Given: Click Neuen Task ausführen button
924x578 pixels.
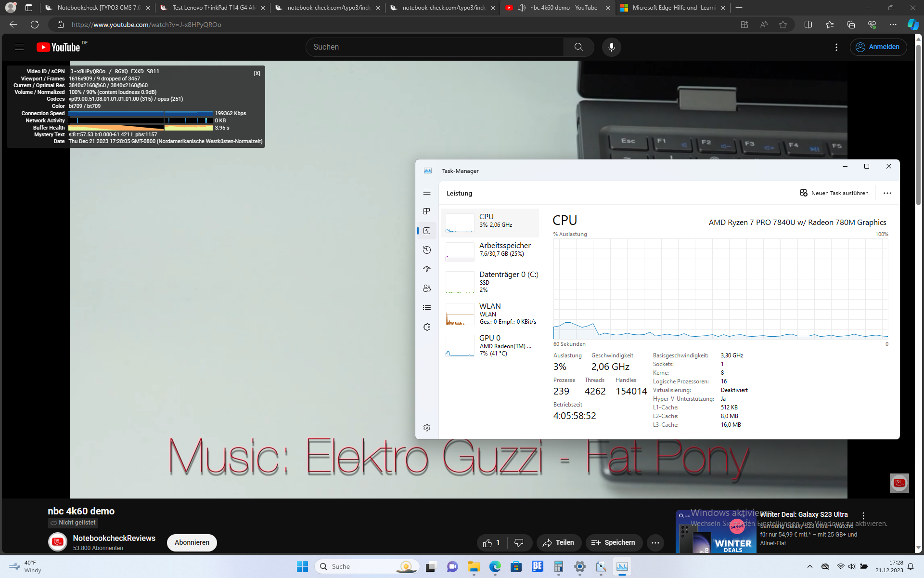Looking at the screenshot, I should (834, 193).
